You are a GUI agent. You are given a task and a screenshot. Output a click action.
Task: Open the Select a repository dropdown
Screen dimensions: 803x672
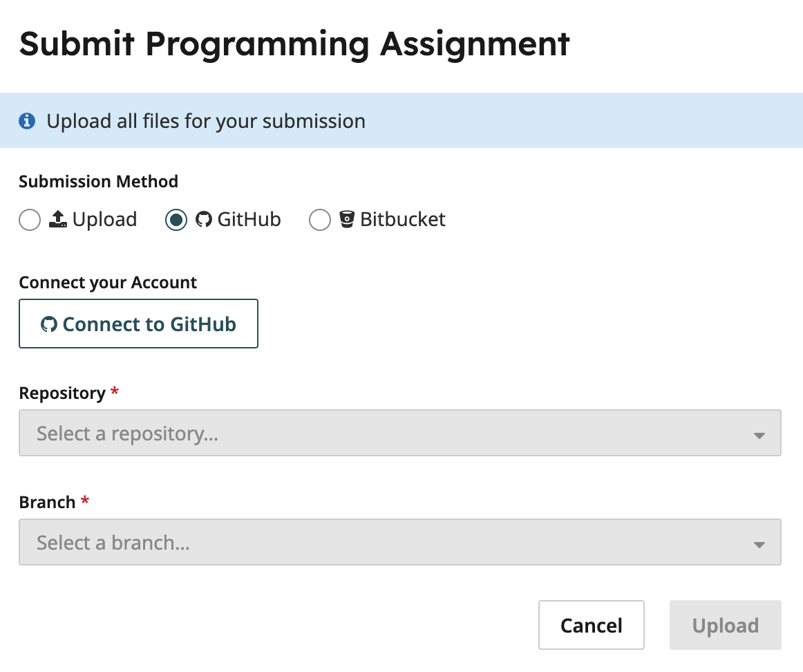(x=400, y=433)
